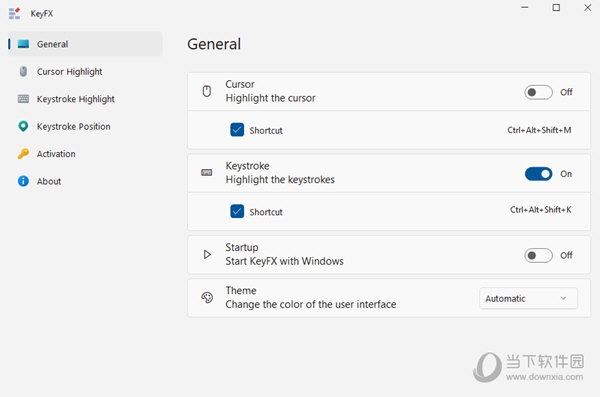Screen dimensions: 600x397
Task: Uncheck the Cursor Shortcut checkbox
Action: (x=237, y=130)
